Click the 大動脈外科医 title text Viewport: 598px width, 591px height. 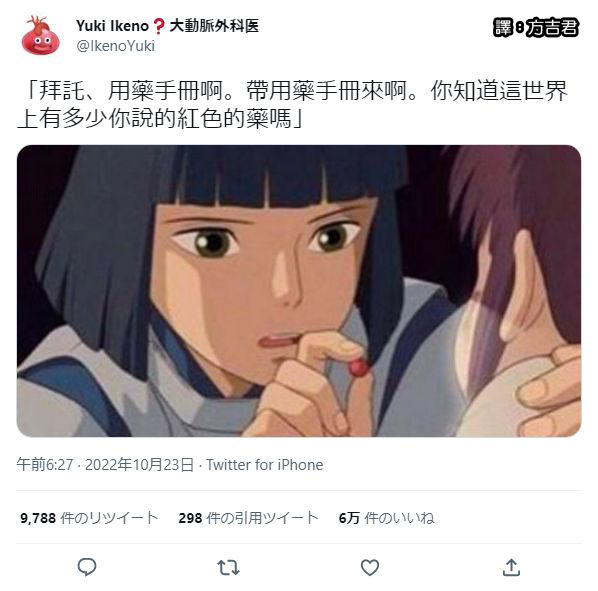pos(214,26)
